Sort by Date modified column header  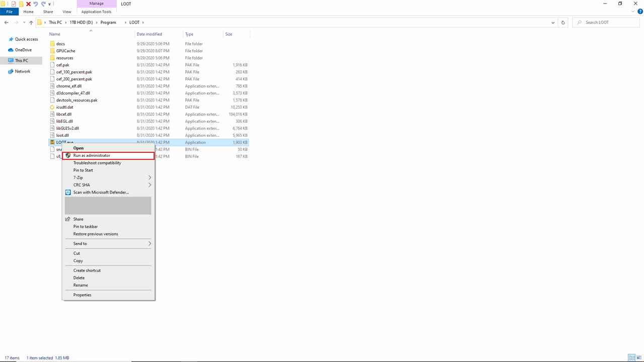[149, 34]
